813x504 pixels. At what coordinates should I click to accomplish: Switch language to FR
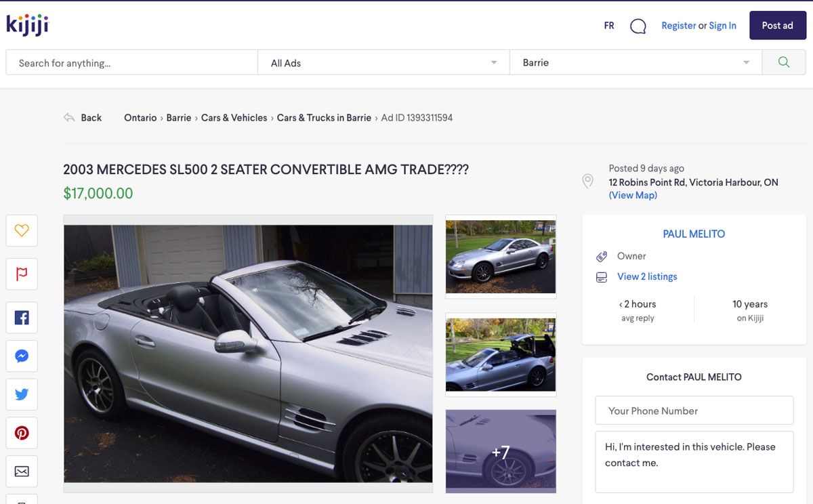pyautogui.click(x=608, y=26)
